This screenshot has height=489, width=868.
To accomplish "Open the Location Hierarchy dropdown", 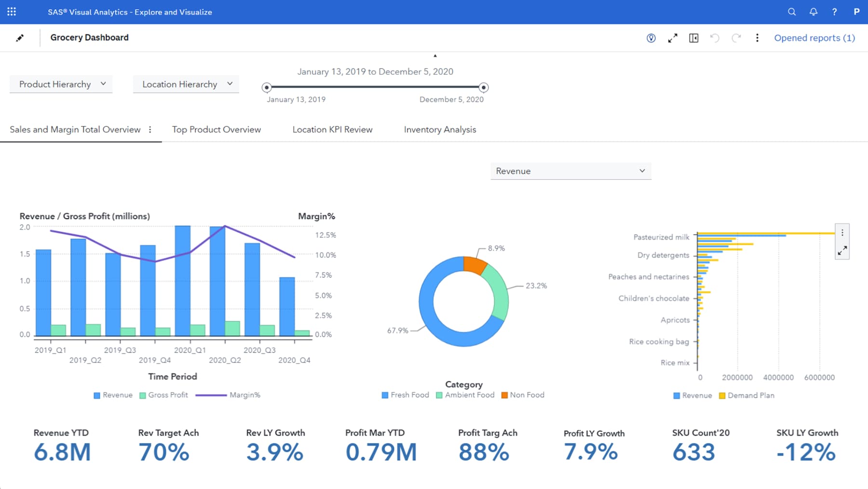I will (186, 84).
